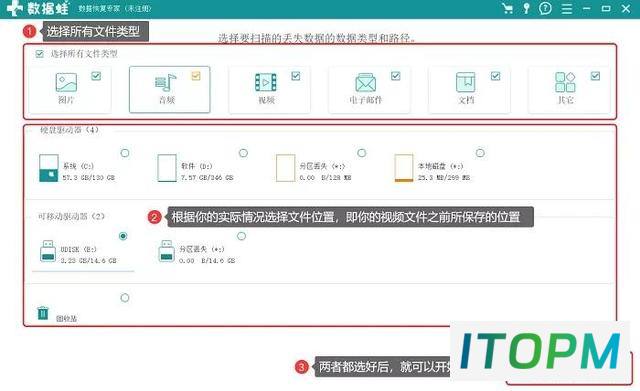This screenshot has width=640, height=391.
Task: Uncheck the 图片 checkbox
Action: click(x=96, y=76)
